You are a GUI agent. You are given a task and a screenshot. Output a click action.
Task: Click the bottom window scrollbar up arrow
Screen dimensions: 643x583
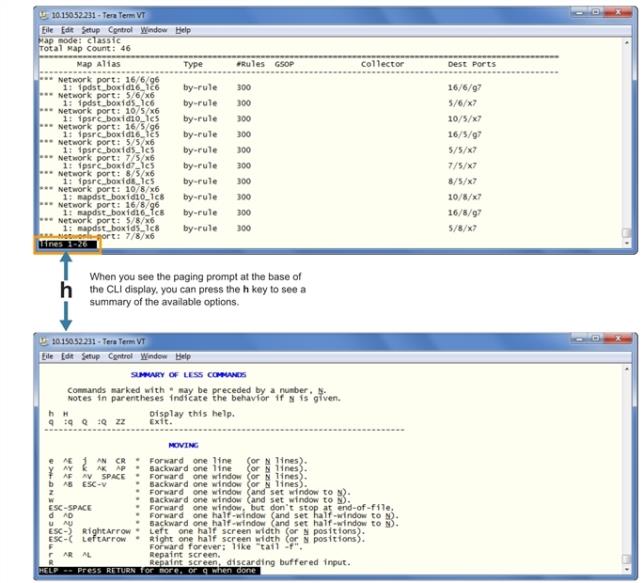[x=627, y=367]
